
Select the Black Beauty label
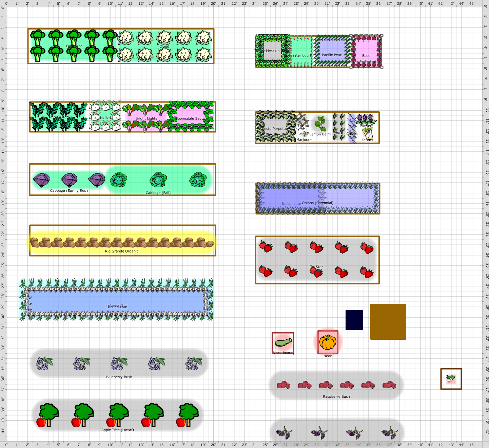point(283,353)
